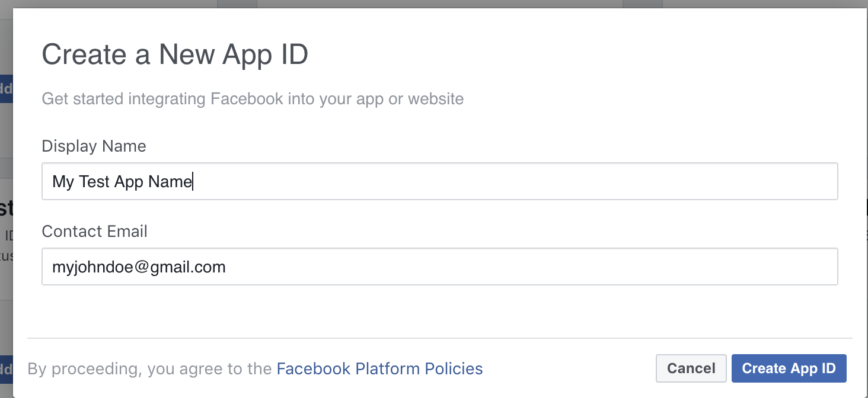Click the dimmed background above the dialog
Screen dimensions: 868x398
click(x=439, y=4)
